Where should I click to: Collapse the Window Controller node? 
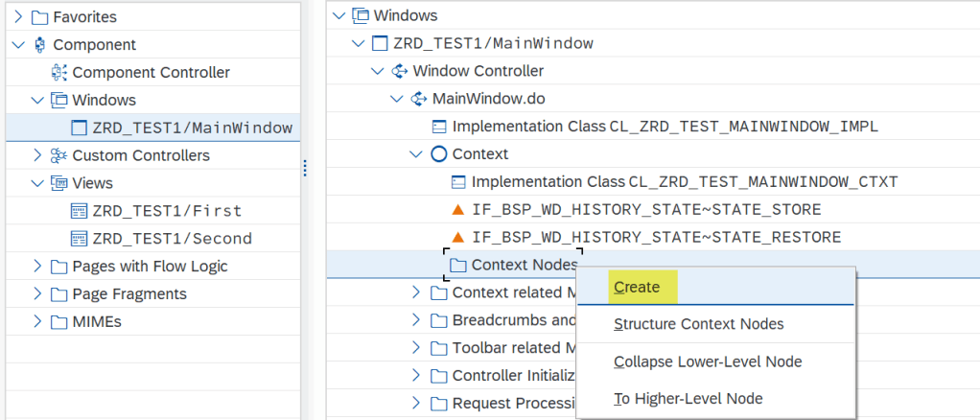coord(377,71)
